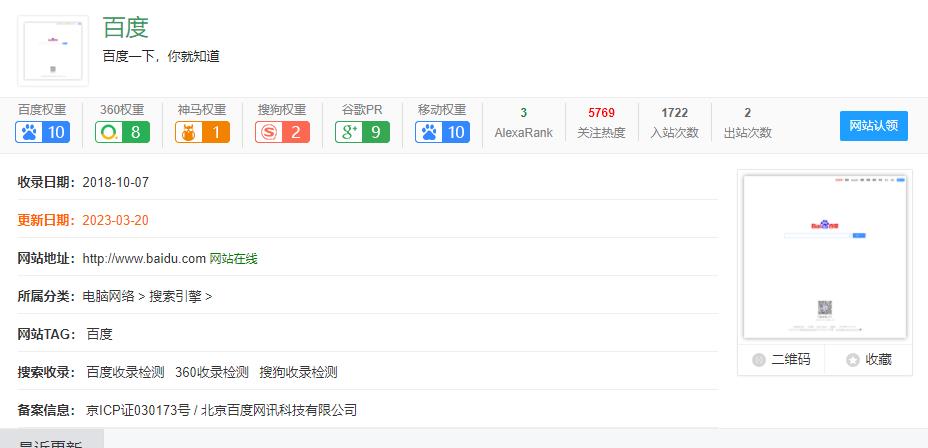Click the 搜索引擎 category link
Viewport: 928px width, 448px height.
click(175, 296)
